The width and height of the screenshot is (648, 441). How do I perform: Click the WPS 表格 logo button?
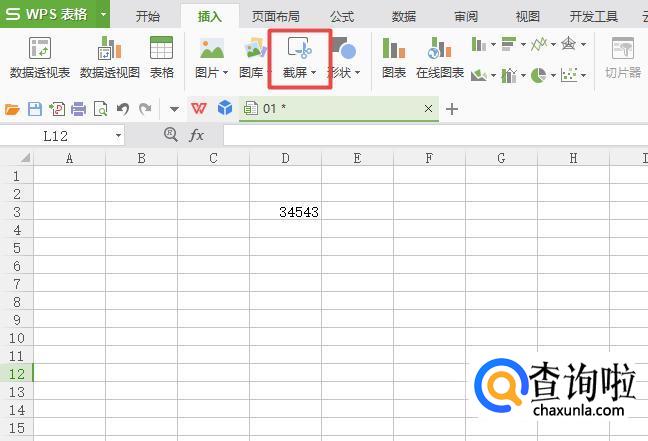click(48, 14)
